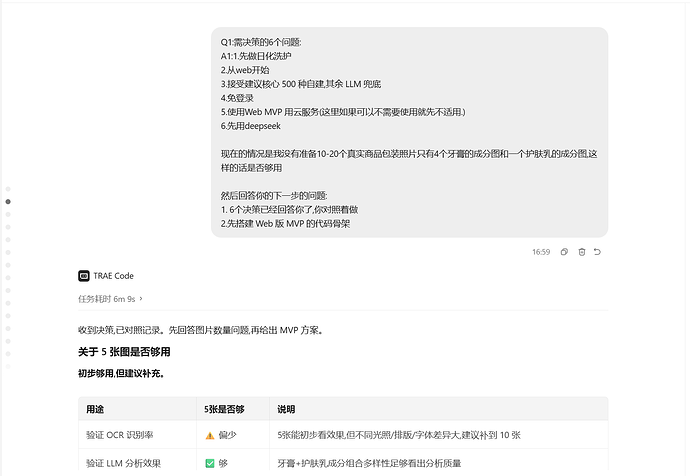Click the undo/revert arrow icon beside 16:59
690x476 pixels.
coord(597,252)
